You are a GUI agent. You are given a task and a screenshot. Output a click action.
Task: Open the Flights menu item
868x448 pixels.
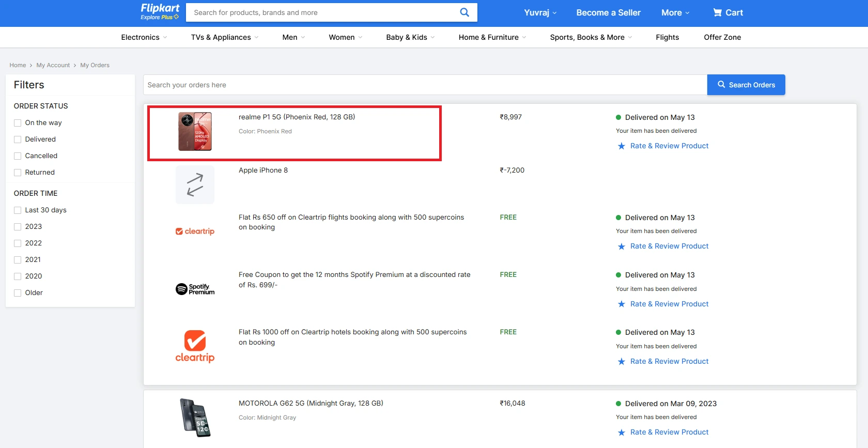click(x=668, y=37)
